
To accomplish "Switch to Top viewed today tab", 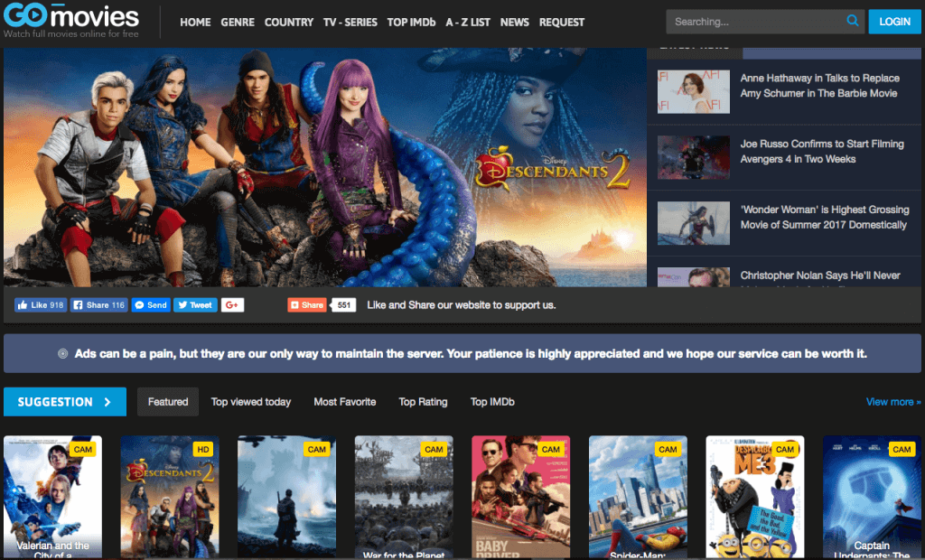I will (251, 402).
